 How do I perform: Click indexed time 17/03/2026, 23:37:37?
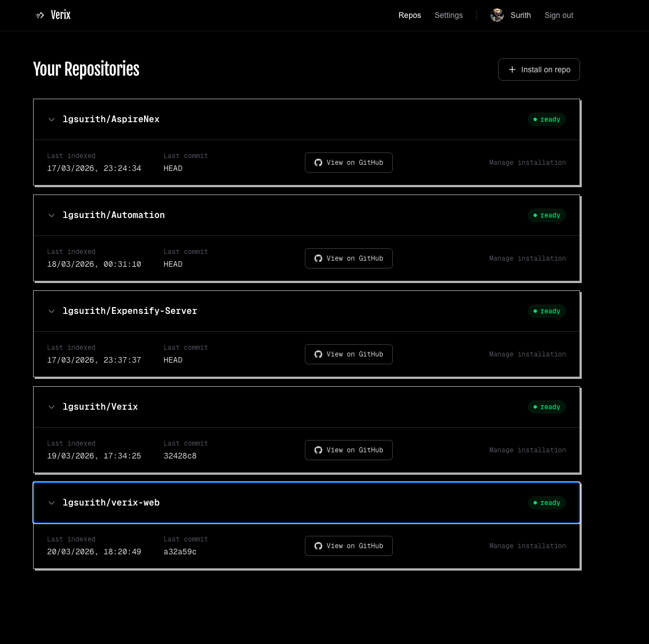(x=94, y=360)
